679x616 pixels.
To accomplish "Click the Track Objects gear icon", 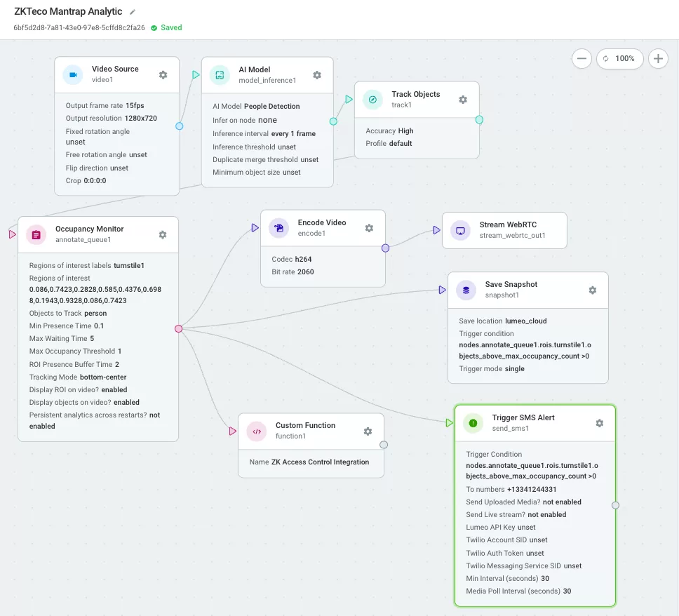I will click(x=463, y=100).
